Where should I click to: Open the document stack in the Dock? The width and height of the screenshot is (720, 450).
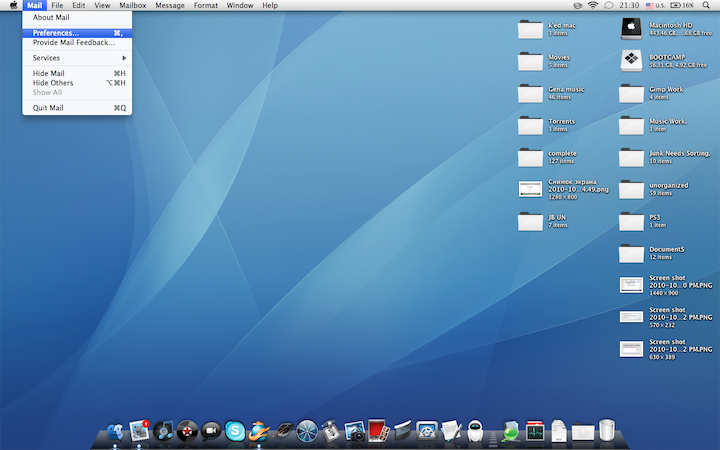559,431
